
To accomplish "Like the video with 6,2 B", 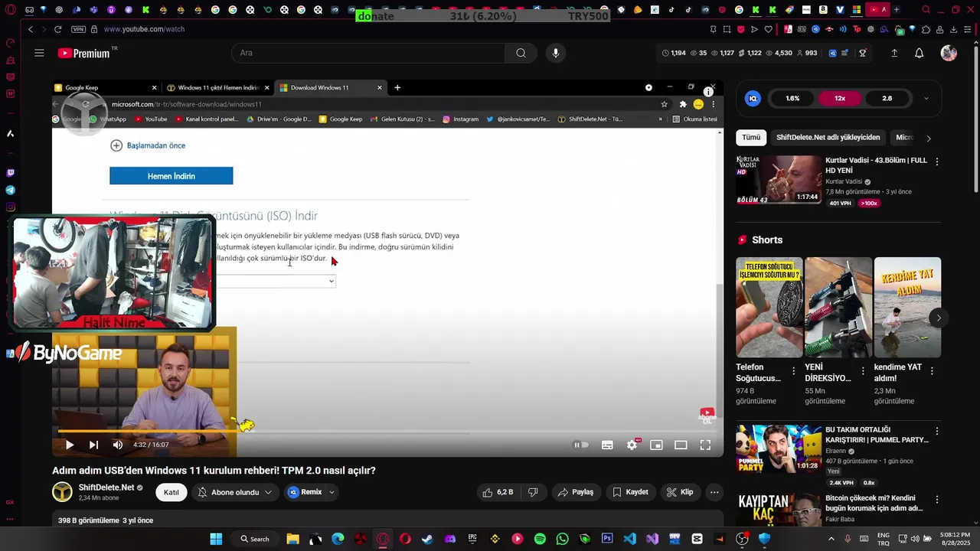I will click(498, 492).
